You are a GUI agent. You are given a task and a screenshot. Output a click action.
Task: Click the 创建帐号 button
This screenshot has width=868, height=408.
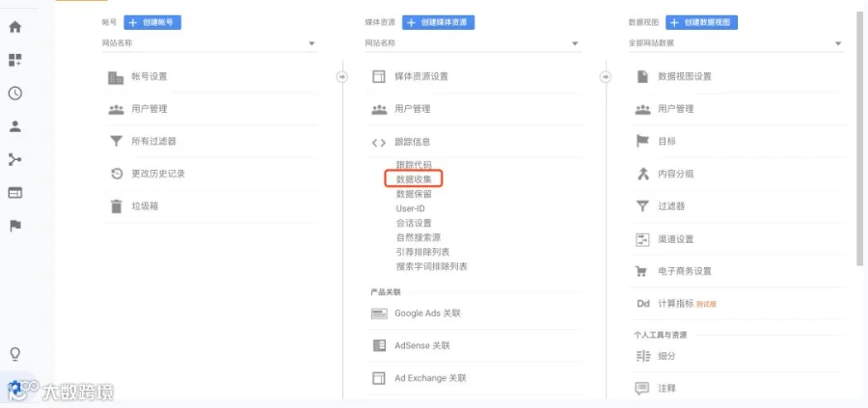pyautogui.click(x=152, y=23)
